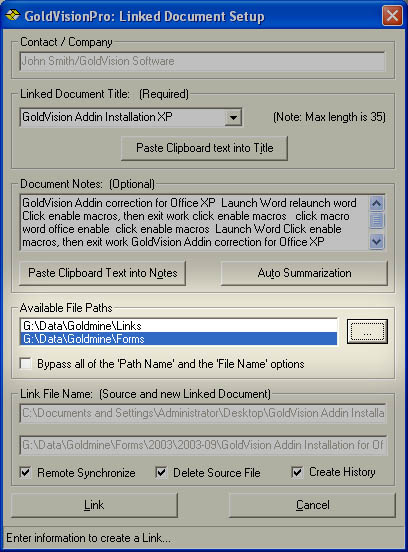This screenshot has height=552, width=408.
Task: Click the notes scrollbar down arrow
Action: pos(376,242)
